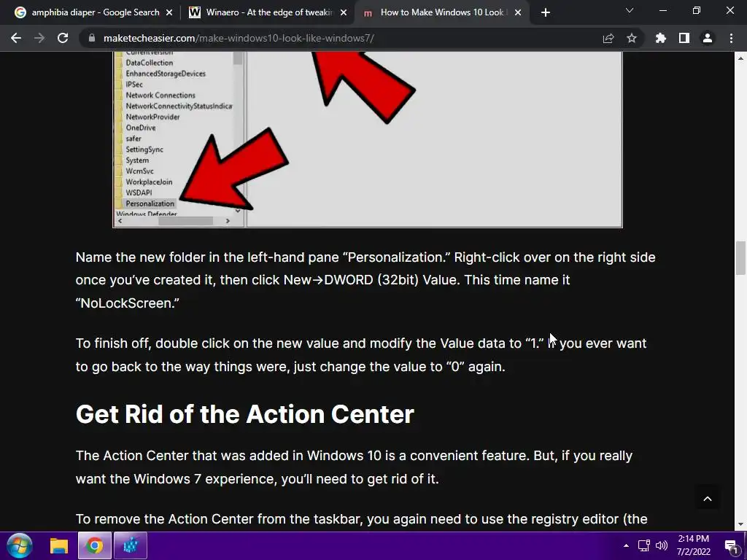
Task: Click the scroll-to-top arrow button
Action: pos(708,499)
